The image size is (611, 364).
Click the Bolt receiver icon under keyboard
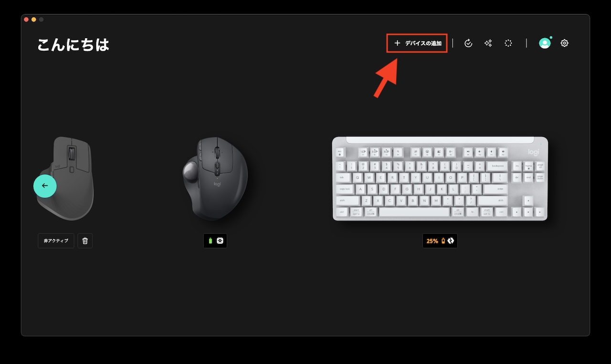[451, 241]
